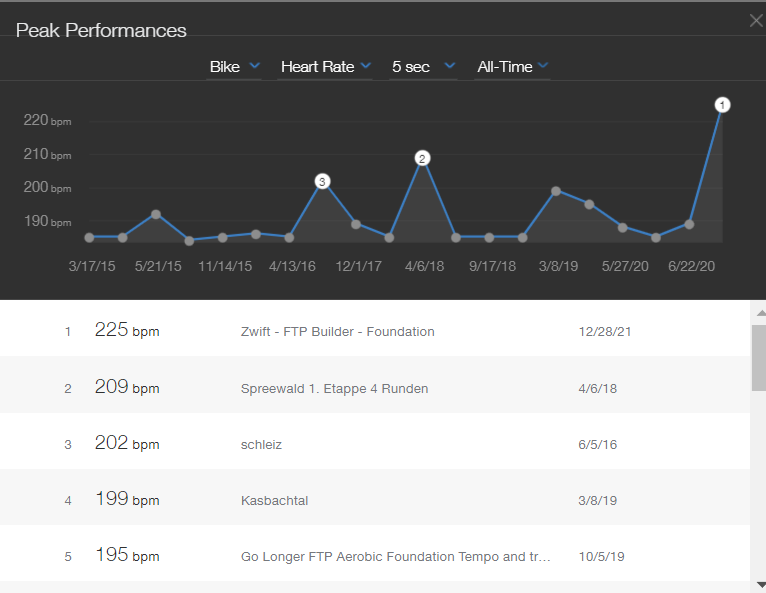Select chart marker number 3 peak
The width and height of the screenshot is (766, 593).
pyautogui.click(x=322, y=181)
